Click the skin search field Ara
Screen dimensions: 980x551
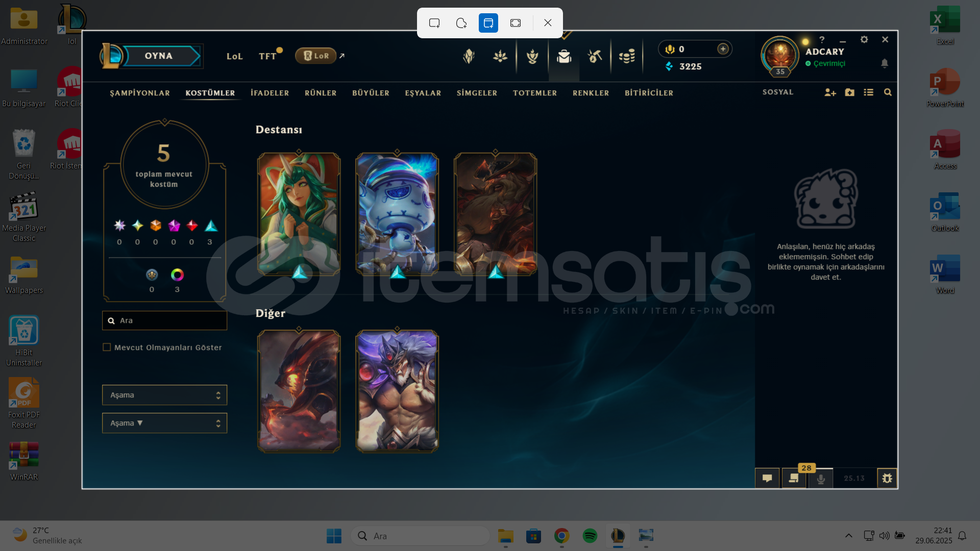pos(164,320)
